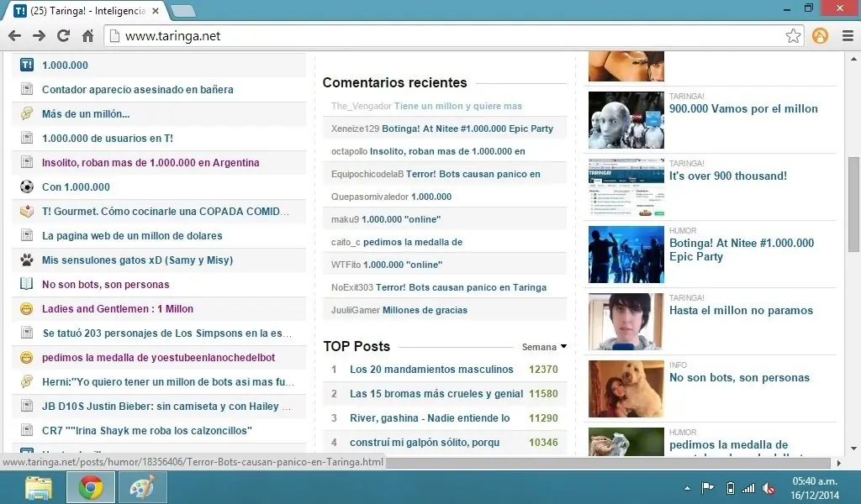
Task: Open 1.000.000 de usuarios en T! post
Action: point(108,139)
